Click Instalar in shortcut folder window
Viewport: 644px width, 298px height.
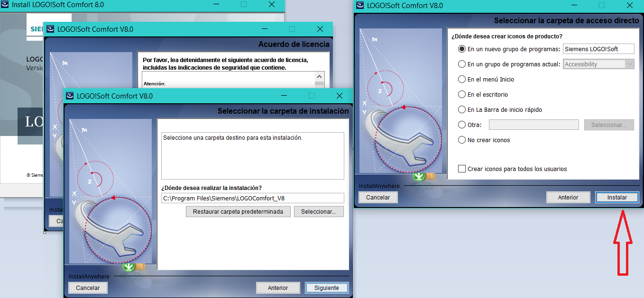(x=617, y=197)
